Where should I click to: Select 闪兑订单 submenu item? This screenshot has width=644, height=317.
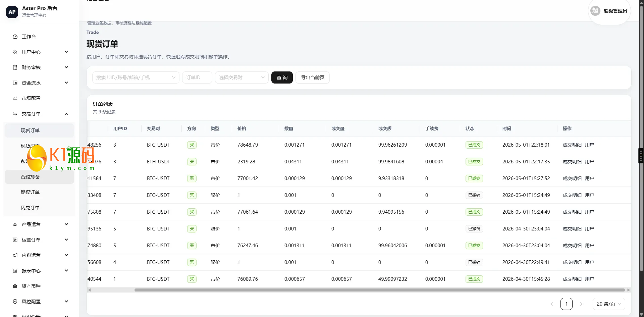(x=39, y=208)
